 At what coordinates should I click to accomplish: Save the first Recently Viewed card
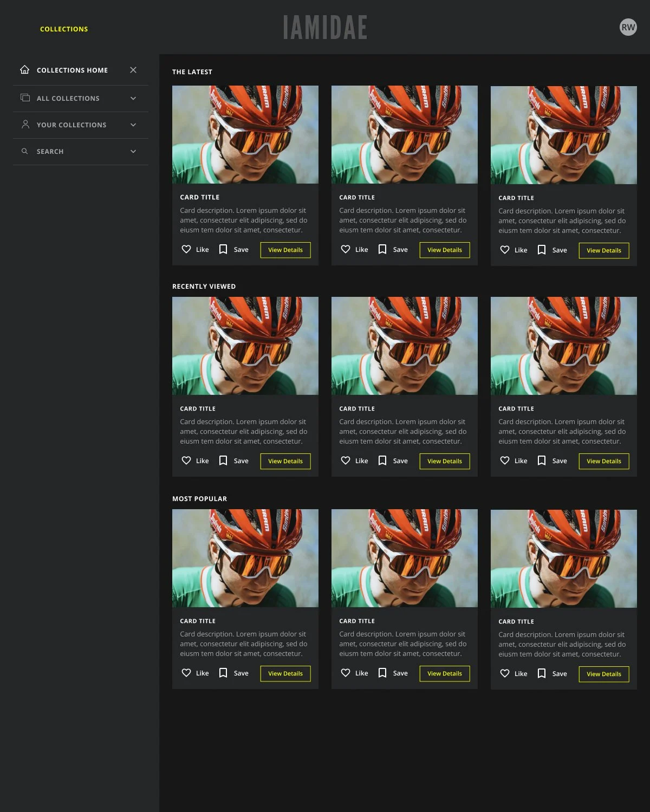pyautogui.click(x=233, y=460)
